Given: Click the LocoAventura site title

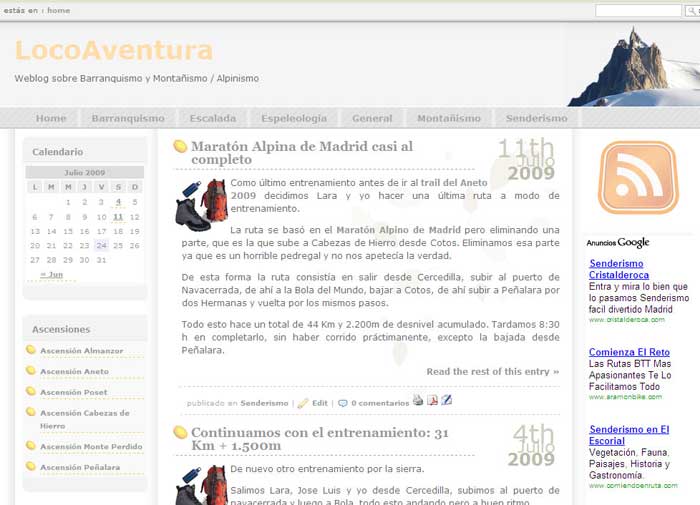Looking at the screenshot, I should (x=114, y=51).
